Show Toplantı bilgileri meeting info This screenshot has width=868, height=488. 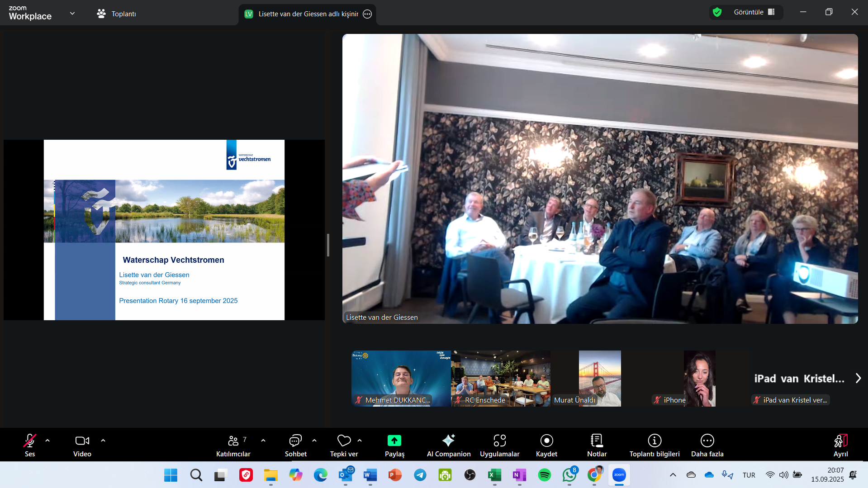pos(654,445)
